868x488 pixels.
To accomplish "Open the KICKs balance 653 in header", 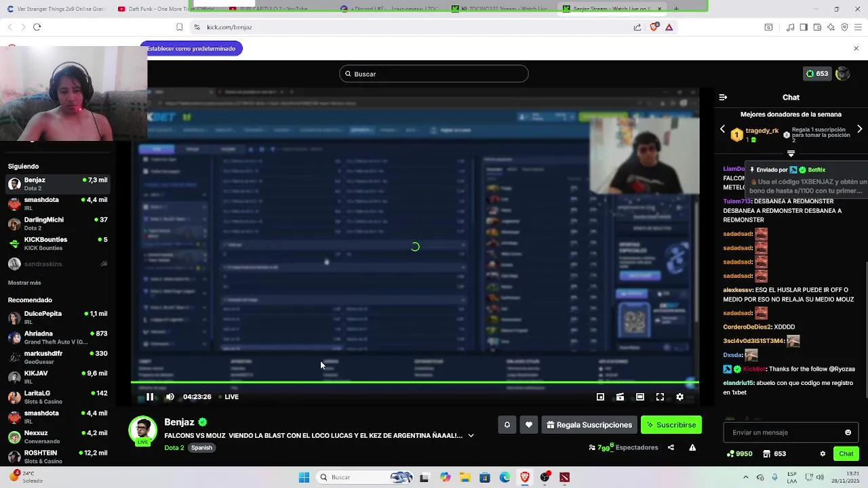I will (817, 74).
